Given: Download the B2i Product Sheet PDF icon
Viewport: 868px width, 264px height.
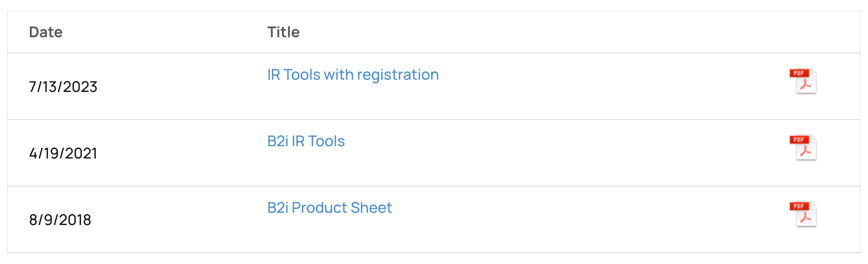Looking at the screenshot, I should [x=803, y=214].
